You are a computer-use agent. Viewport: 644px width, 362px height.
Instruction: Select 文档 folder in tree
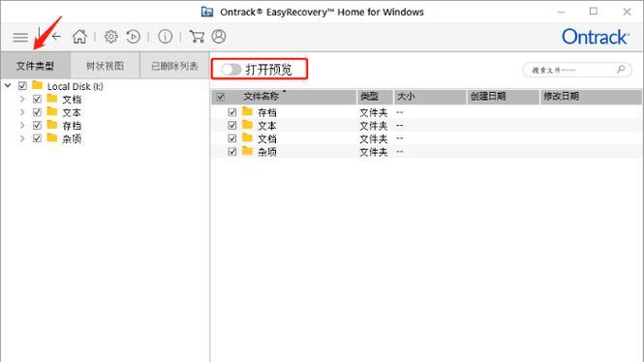[x=72, y=100]
